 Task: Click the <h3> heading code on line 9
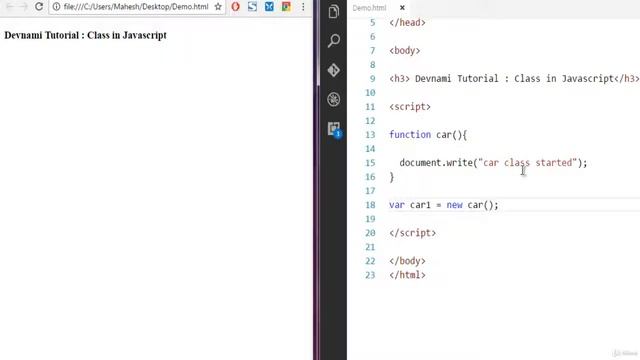[514, 78]
